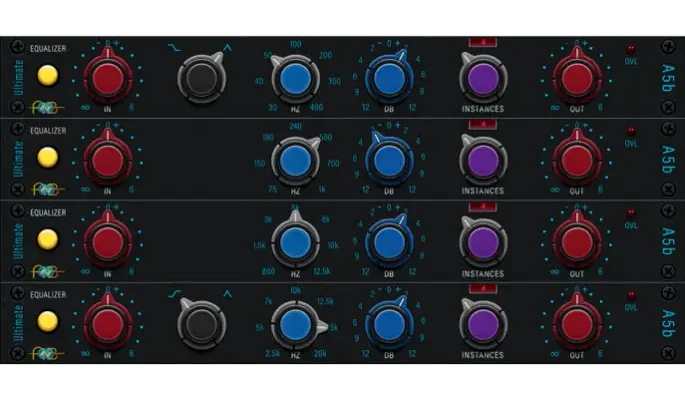This screenshot has height=400, width=685.
Task: Disable the yellow Equalizer button on the 75–1k band
Action: coord(45,158)
